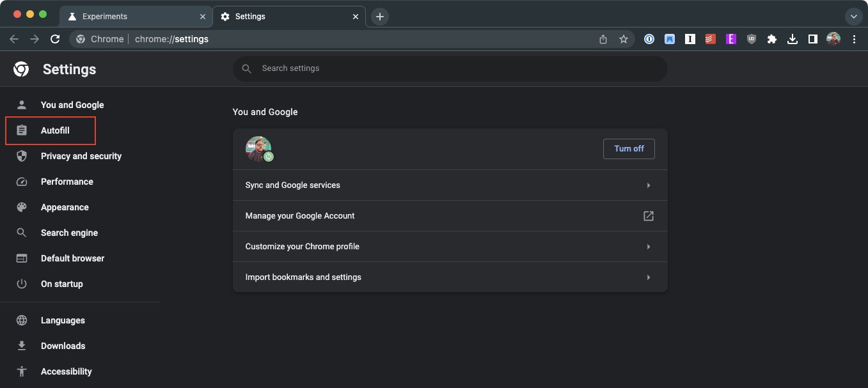868x388 pixels.
Task: Click the address bar URL
Action: point(171,39)
